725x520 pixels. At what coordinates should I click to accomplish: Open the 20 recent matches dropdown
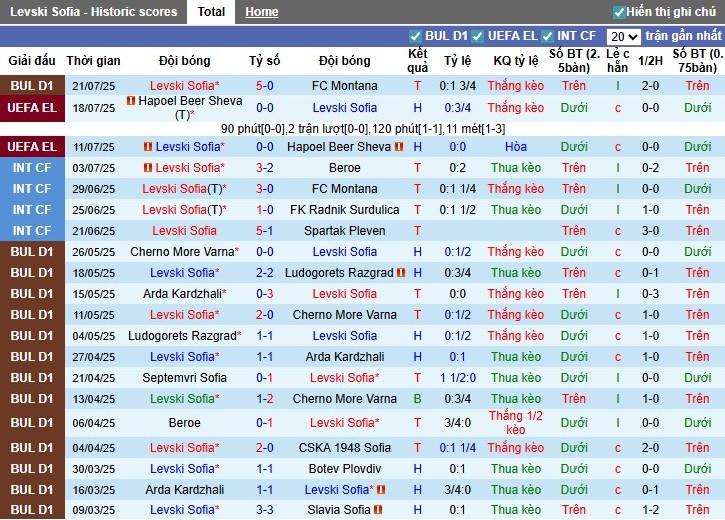[623, 36]
